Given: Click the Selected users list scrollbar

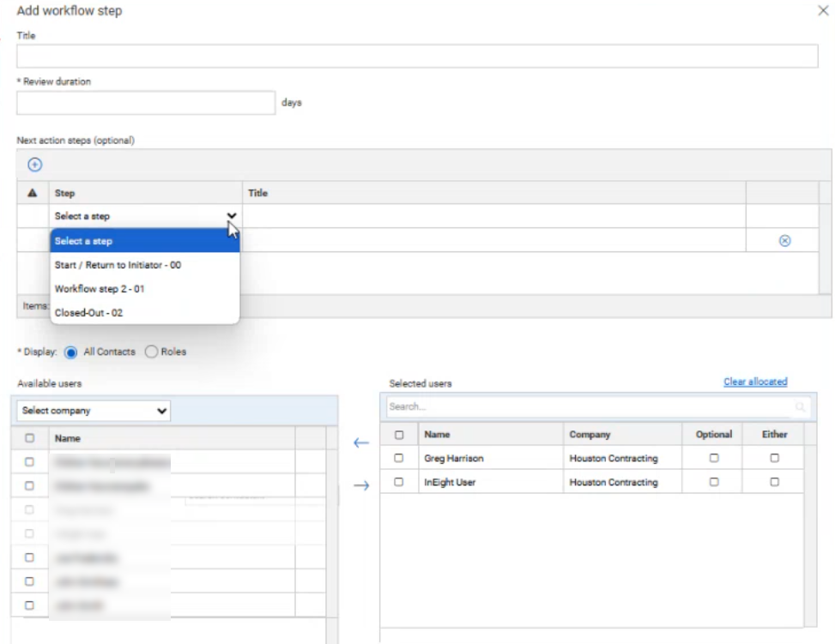Looking at the screenshot, I should coord(810,525).
